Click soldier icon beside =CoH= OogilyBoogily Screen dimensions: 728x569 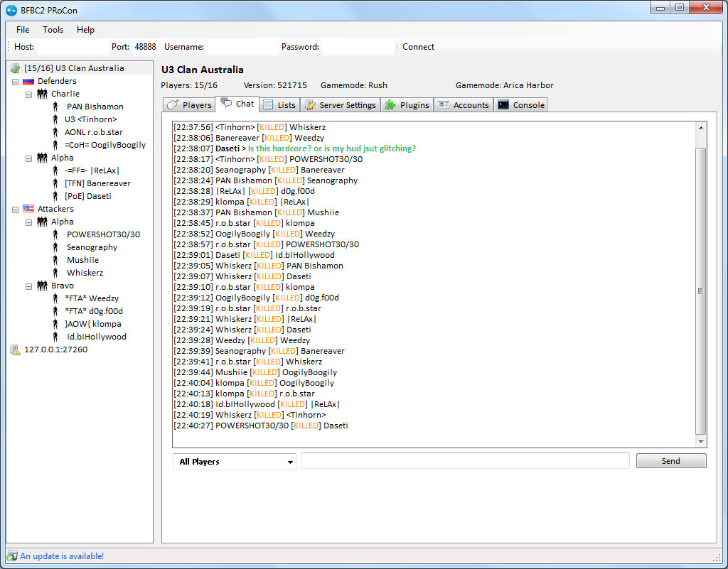[55, 145]
